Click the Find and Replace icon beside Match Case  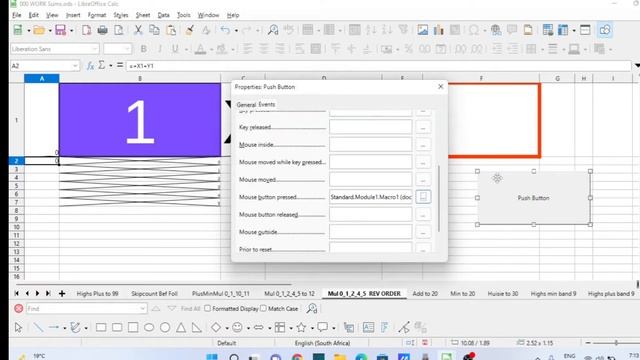(x=312, y=309)
